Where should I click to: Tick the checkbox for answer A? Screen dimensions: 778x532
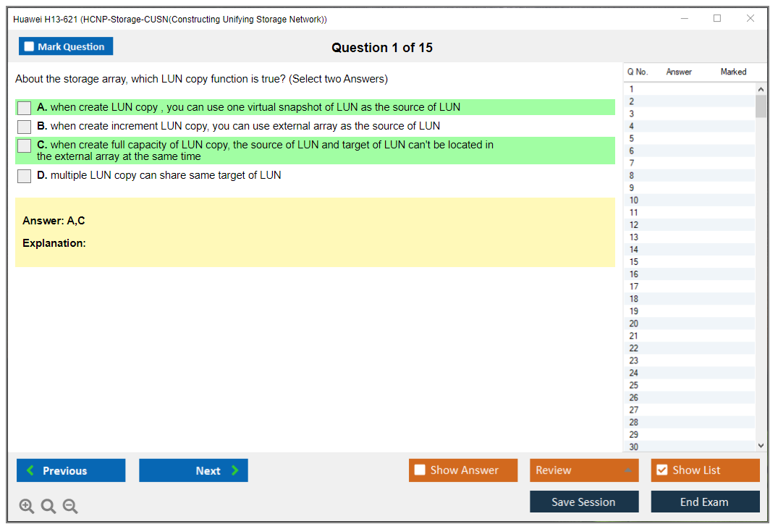coord(25,108)
